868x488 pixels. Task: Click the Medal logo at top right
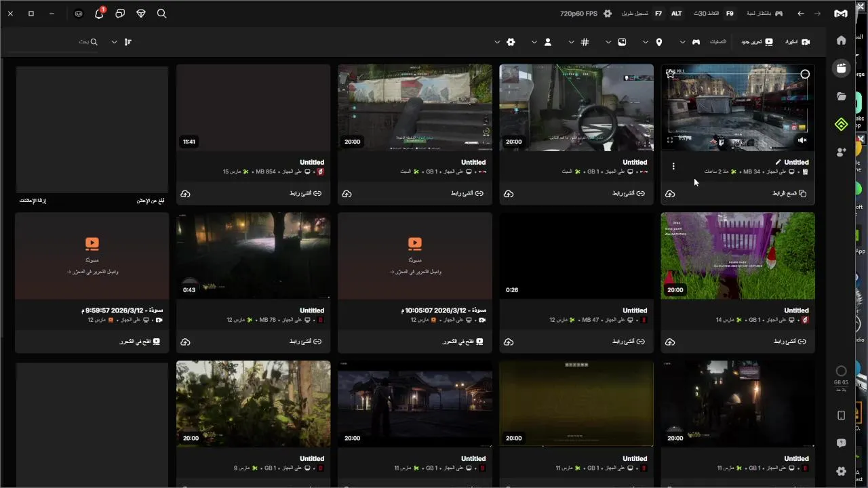pyautogui.click(x=840, y=14)
